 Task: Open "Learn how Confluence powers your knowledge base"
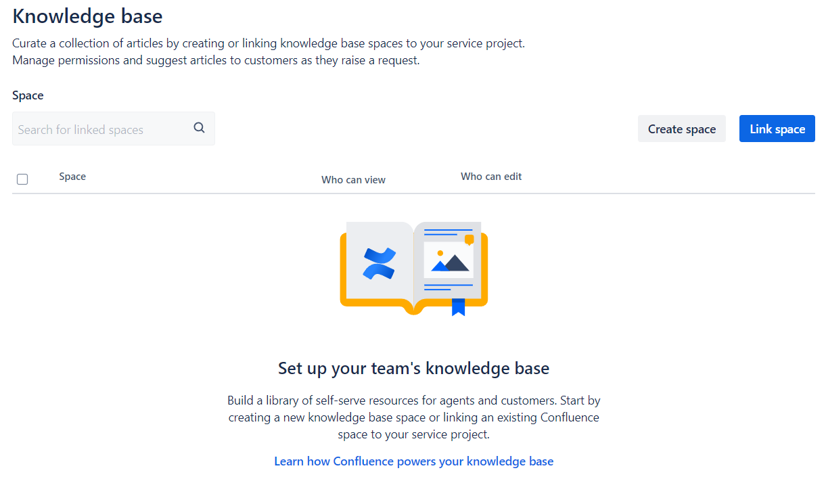(x=413, y=461)
